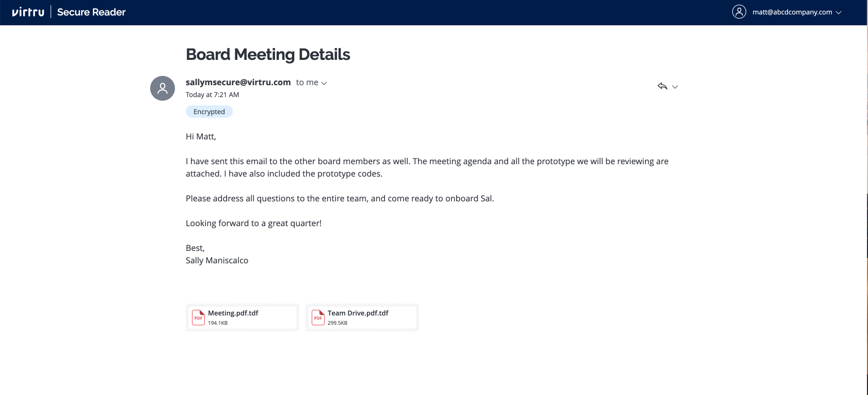Open the user account profile icon

pos(739,12)
